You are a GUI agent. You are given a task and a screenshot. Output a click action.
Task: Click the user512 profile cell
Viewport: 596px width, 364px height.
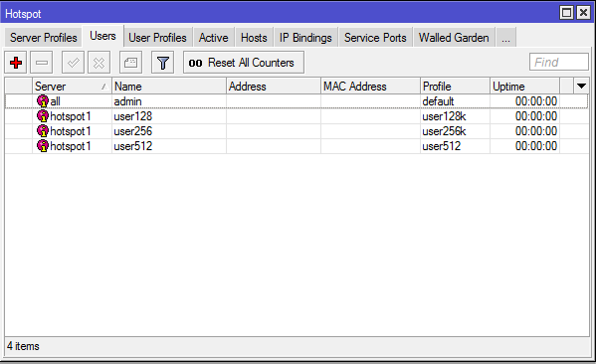(x=455, y=146)
